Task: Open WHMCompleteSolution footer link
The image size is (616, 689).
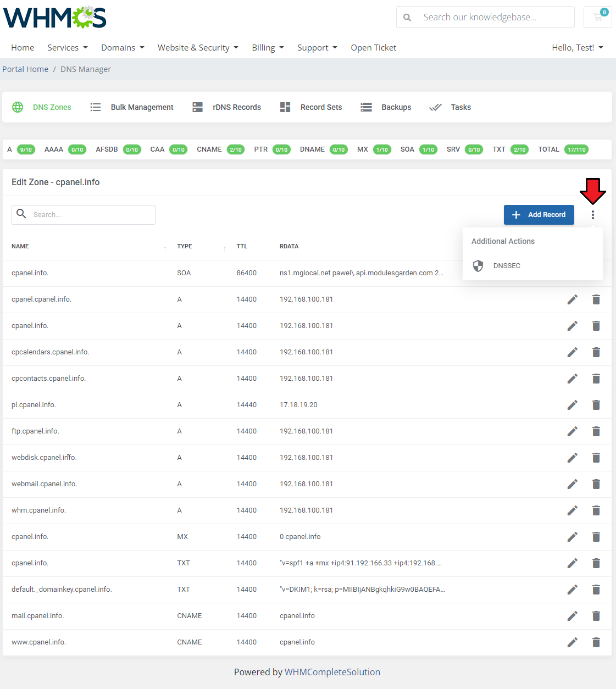Action: (x=332, y=673)
